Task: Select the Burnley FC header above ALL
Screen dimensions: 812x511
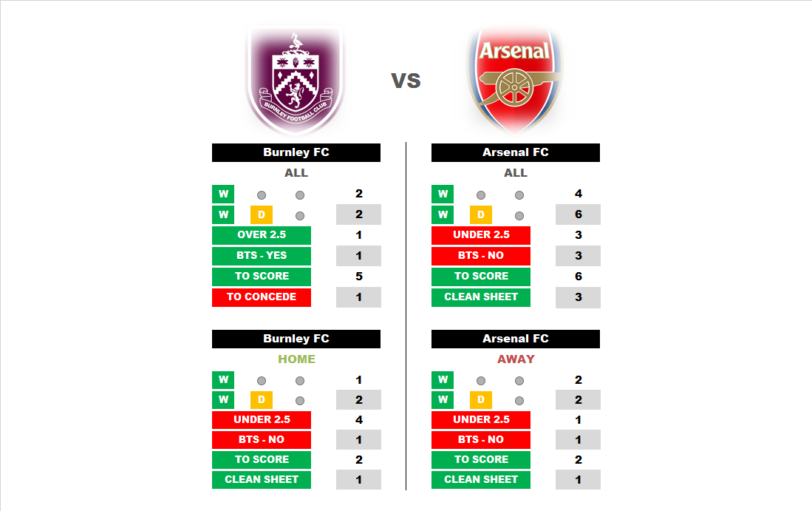Action: [296, 152]
